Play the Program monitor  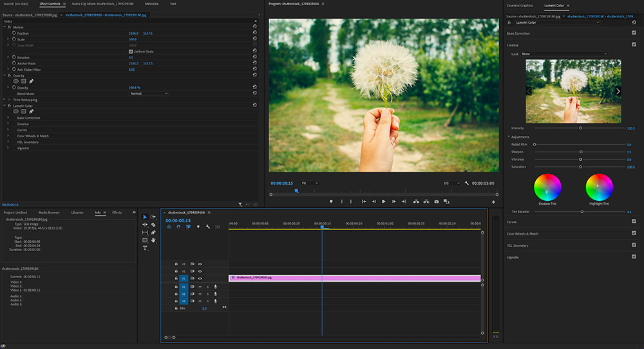click(x=384, y=202)
